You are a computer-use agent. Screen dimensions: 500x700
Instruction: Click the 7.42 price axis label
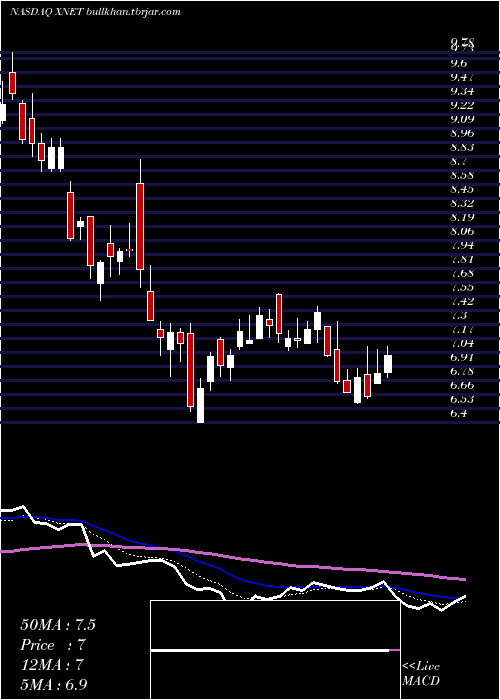462,301
